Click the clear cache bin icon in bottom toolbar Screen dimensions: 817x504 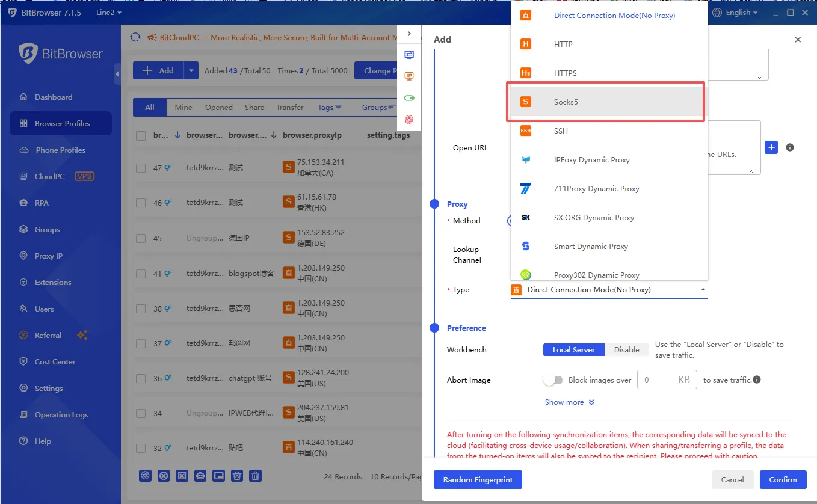pos(237,476)
